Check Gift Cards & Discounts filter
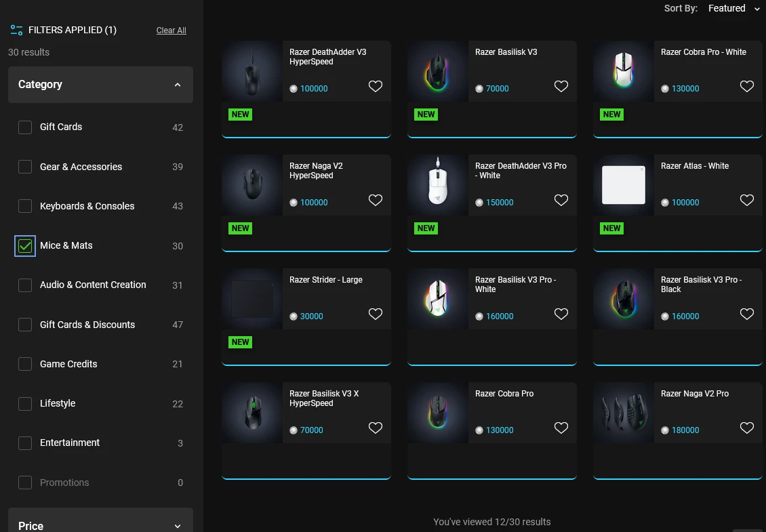This screenshot has height=532, width=766. tap(25, 325)
